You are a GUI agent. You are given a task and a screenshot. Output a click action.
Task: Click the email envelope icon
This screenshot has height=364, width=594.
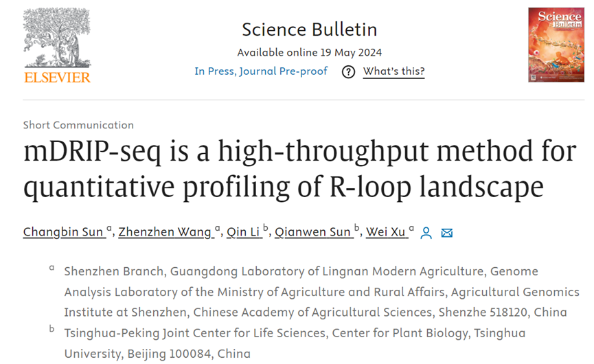(447, 233)
